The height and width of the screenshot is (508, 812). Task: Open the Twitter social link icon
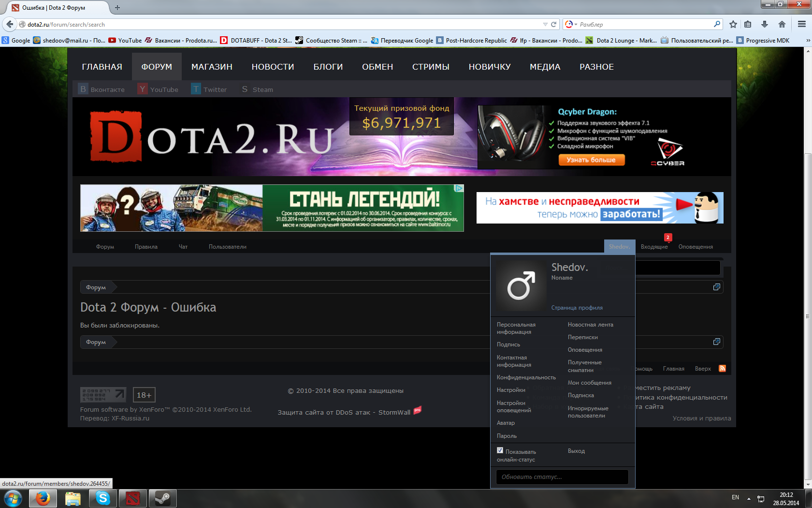click(x=196, y=89)
